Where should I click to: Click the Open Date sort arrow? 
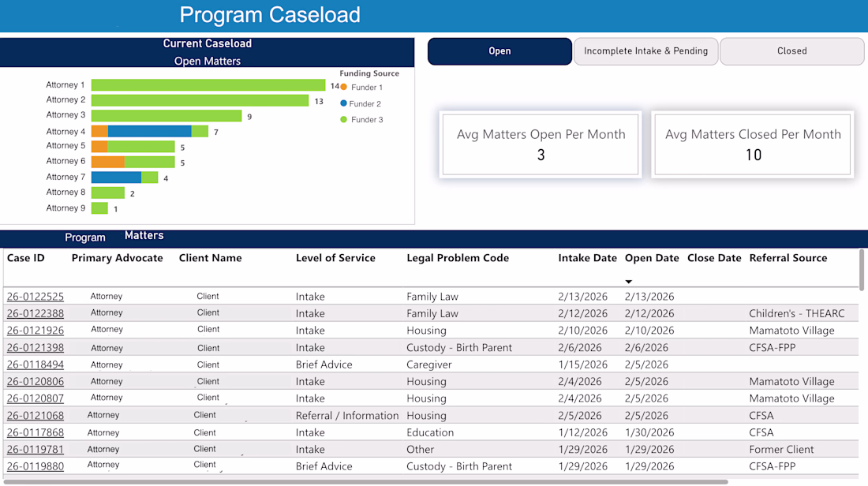click(x=629, y=282)
